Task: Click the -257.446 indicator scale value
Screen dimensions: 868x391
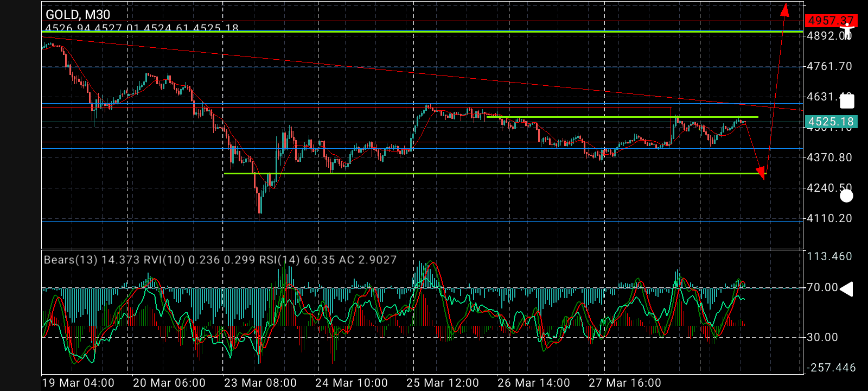Action: 832,368
